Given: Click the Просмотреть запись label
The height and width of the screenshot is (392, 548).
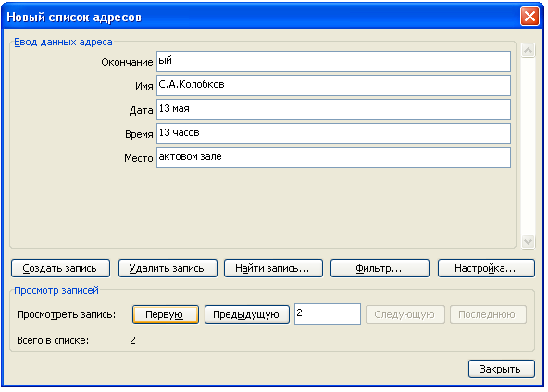Looking at the screenshot, I should click(x=67, y=315).
